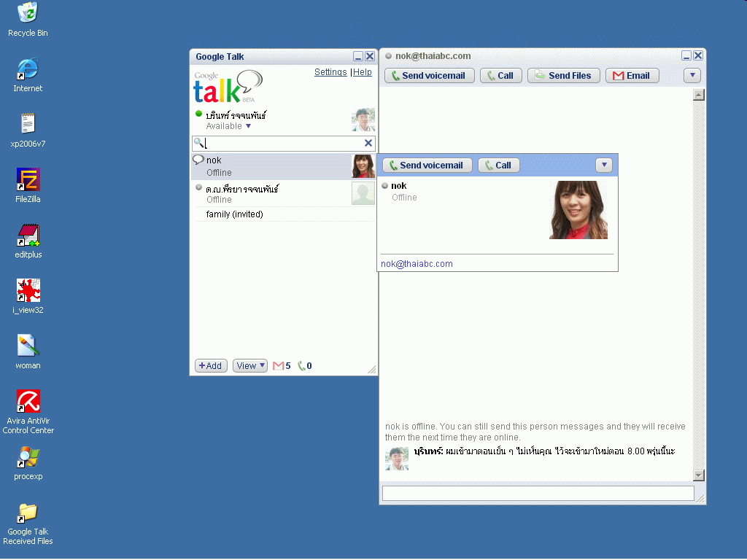This screenshot has height=560, width=747.
Task: Open the i_view32 desktop shortcut
Action: pos(28,291)
